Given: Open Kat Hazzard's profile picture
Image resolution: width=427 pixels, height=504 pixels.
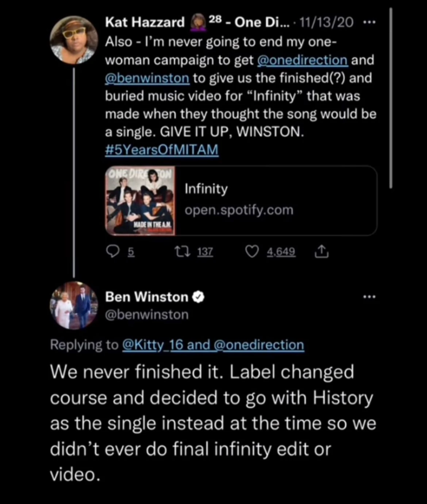Looking at the screenshot, I should click(74, 40).
